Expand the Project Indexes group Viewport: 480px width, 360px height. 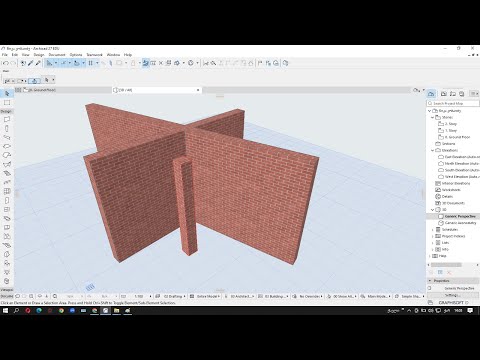coord(433,236)
